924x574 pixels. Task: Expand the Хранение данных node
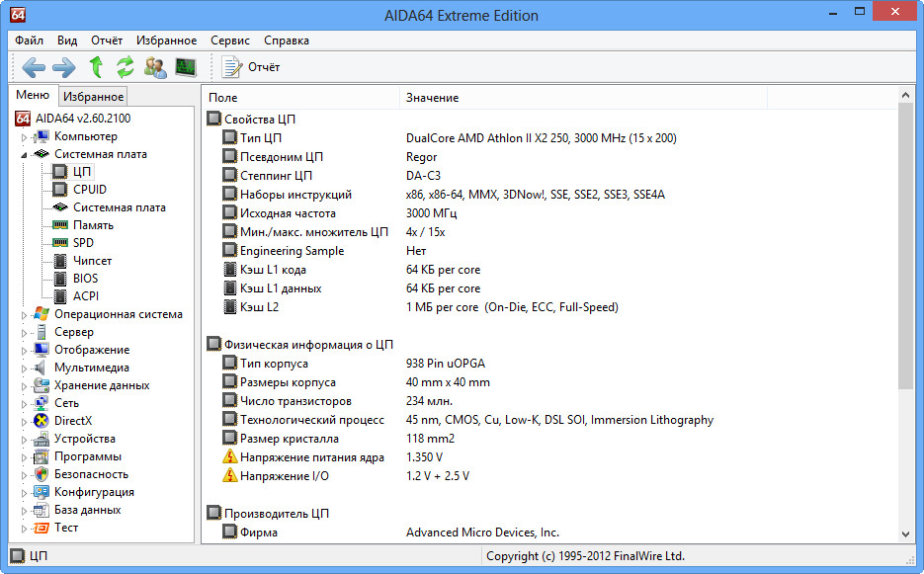coord(24,386)
